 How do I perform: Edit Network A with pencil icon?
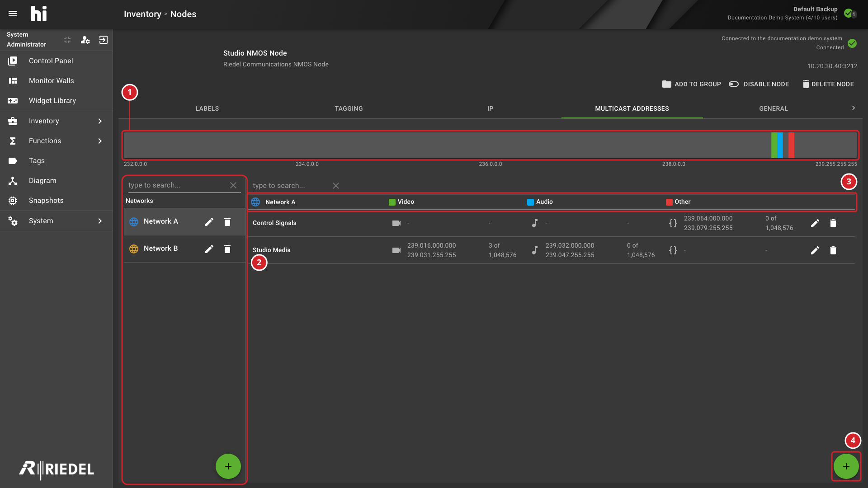pos(209,222)
